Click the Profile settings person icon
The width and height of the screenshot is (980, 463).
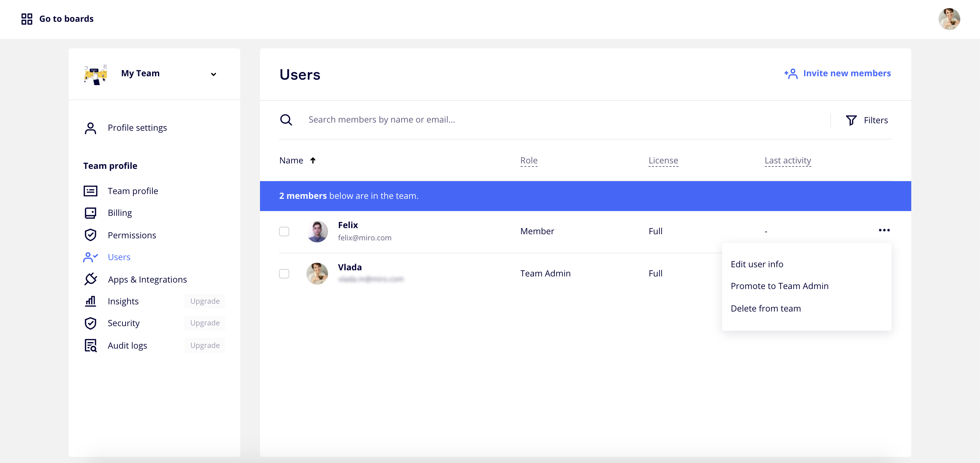(90, 128)
